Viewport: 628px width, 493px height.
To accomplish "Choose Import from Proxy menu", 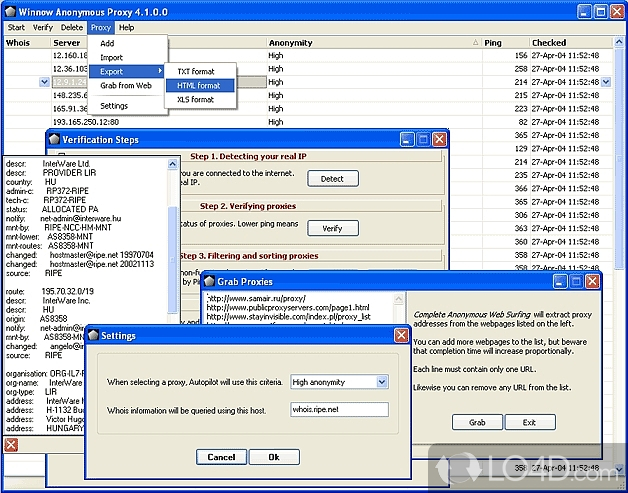I will pos(111,57).
